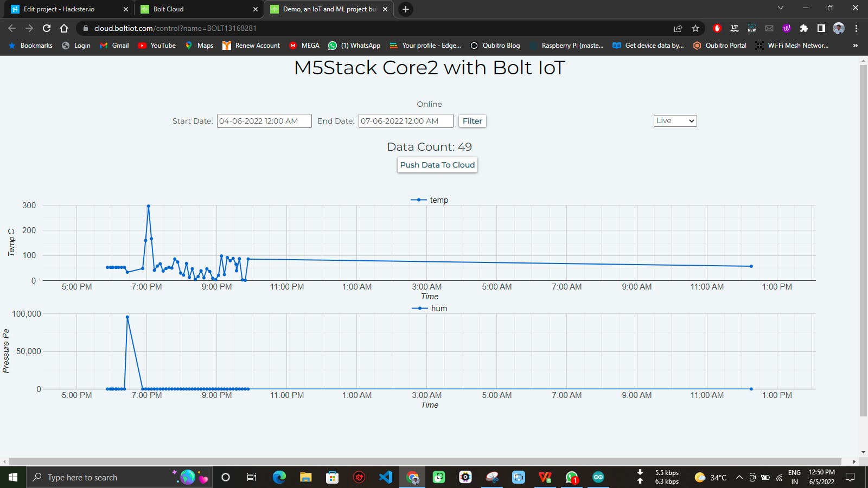Go back using the browser back arrow
Viewport: 868px width, 488px height.
pos(12,28)
